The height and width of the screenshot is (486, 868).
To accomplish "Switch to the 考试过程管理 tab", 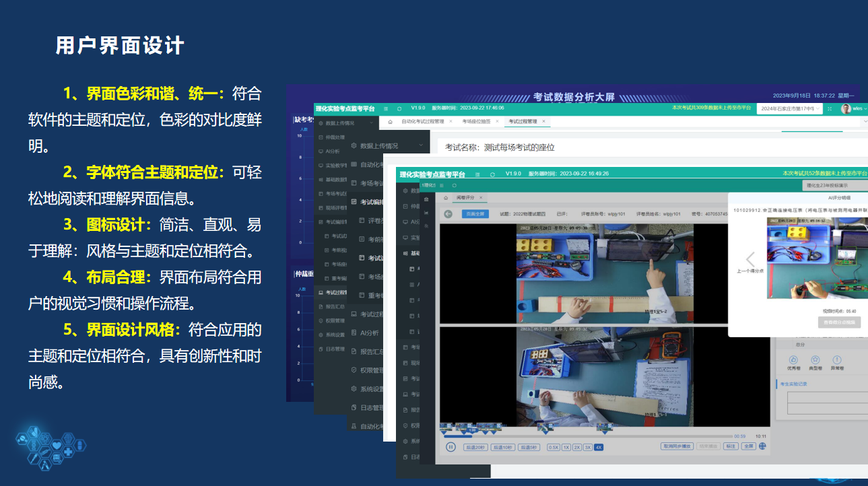I will coord(523,122).
